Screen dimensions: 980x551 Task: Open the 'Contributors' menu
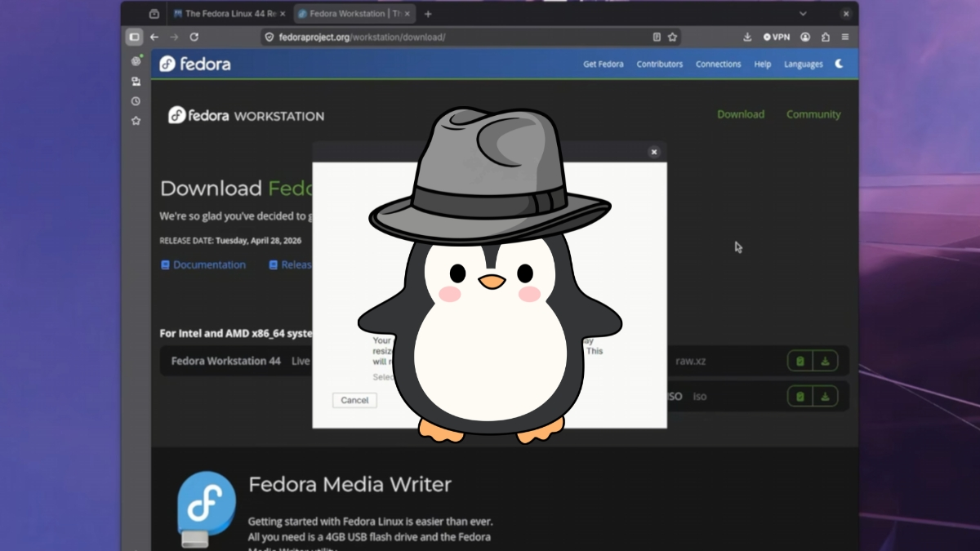pyautogui.click(x=660, y=64)
